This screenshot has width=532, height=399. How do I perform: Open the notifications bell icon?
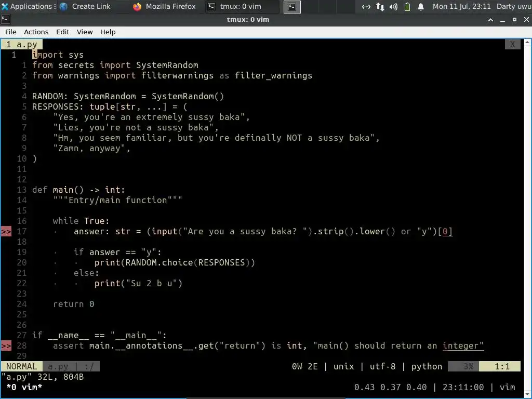tap(421, 7)
